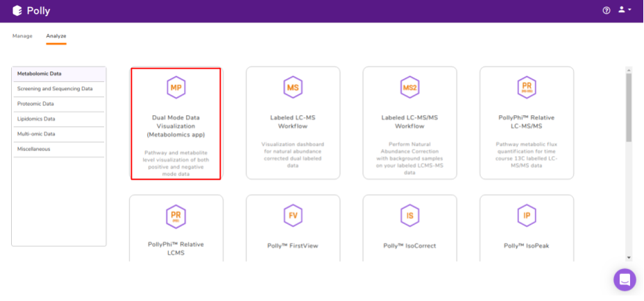
Task: Open Labeled LC-MS Workflow title
Action: tap(293, 122)
